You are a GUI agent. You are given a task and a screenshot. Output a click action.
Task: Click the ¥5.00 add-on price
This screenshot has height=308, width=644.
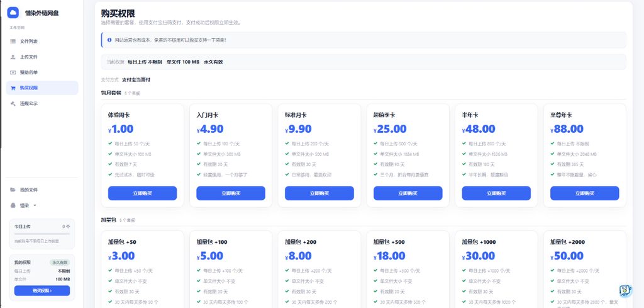click(x=210, y=256)
